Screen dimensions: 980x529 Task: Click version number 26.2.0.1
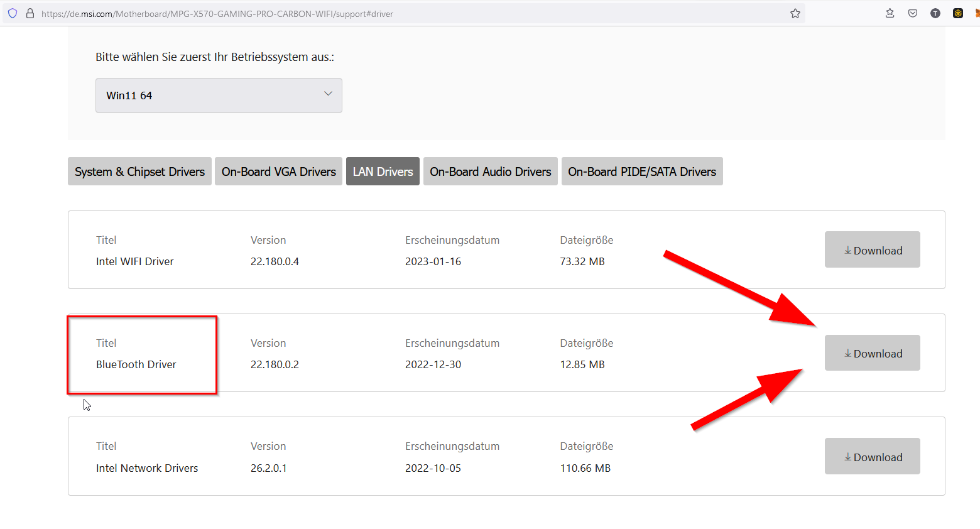coord(269,468)
